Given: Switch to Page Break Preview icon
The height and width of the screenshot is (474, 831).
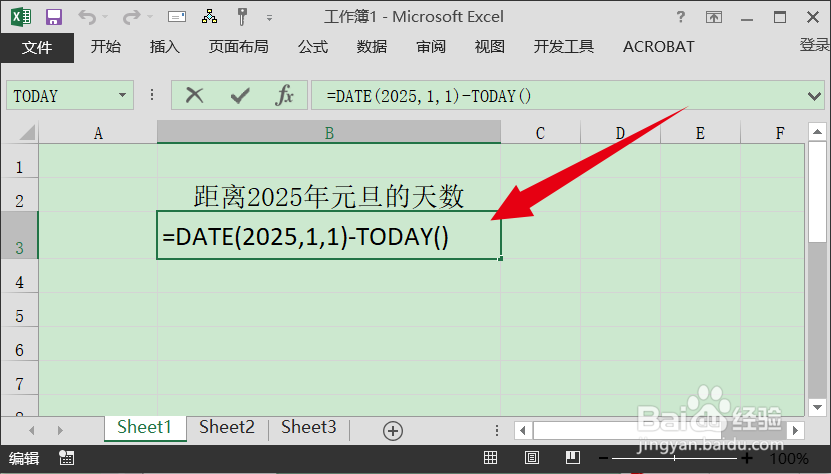Looking at the screenshot, I should 572,458.
